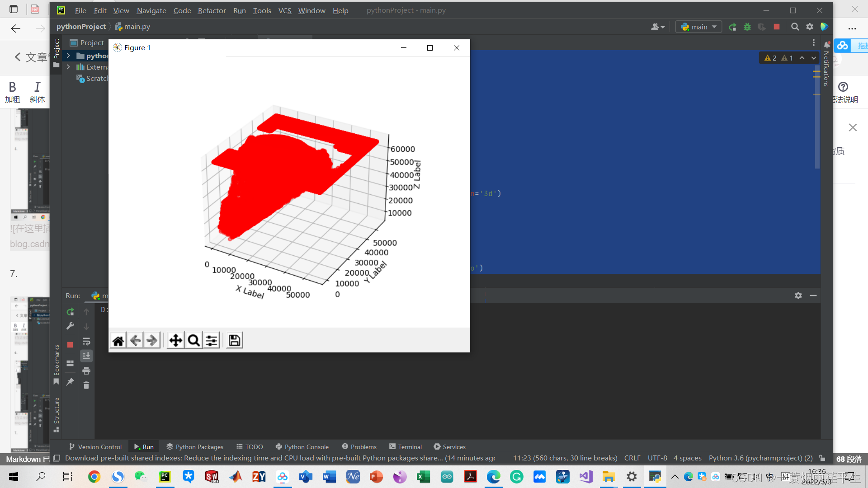Click the wrench icon in the Run panel
The image size is (868, 488).
point(70,326)
